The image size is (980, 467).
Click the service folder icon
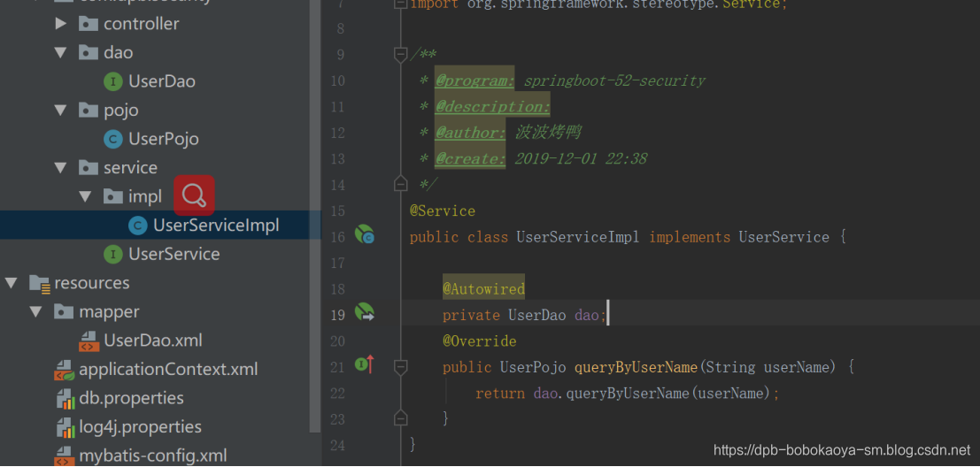click(x=89, y=168)
